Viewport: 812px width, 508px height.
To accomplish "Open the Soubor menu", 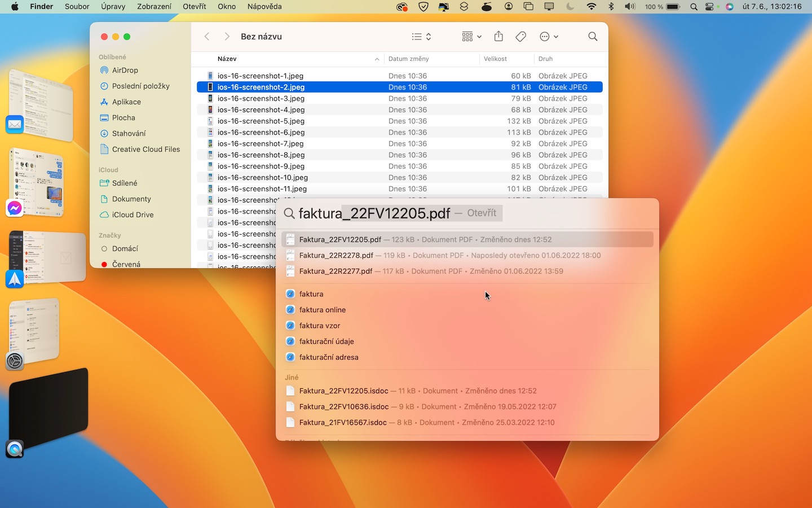I will click(77, 7).
